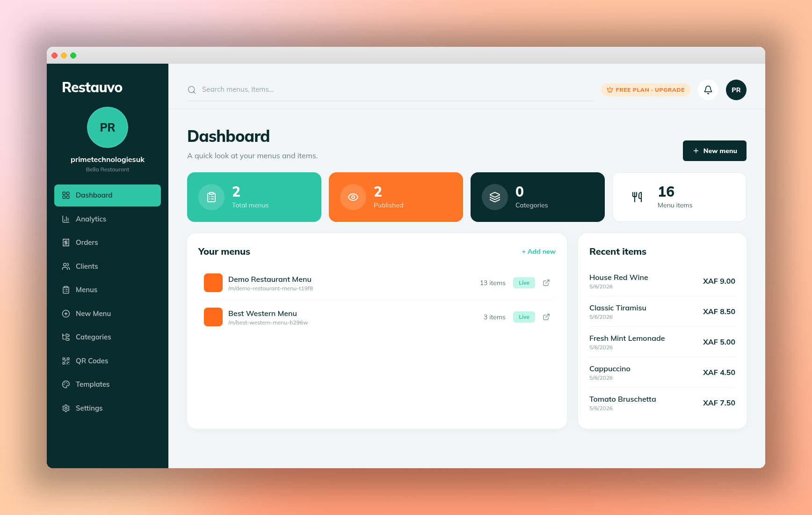The image size is (812, 515).
Task: Click Cappuccino recent item
Action: click(662, 373)
